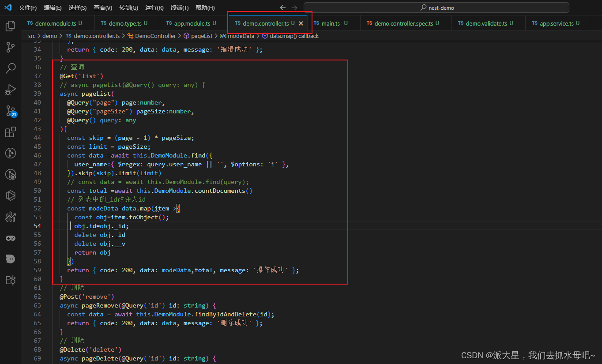The image size is (602, 364).
Task: Click the VS Code logo icon
Action: 8,8
